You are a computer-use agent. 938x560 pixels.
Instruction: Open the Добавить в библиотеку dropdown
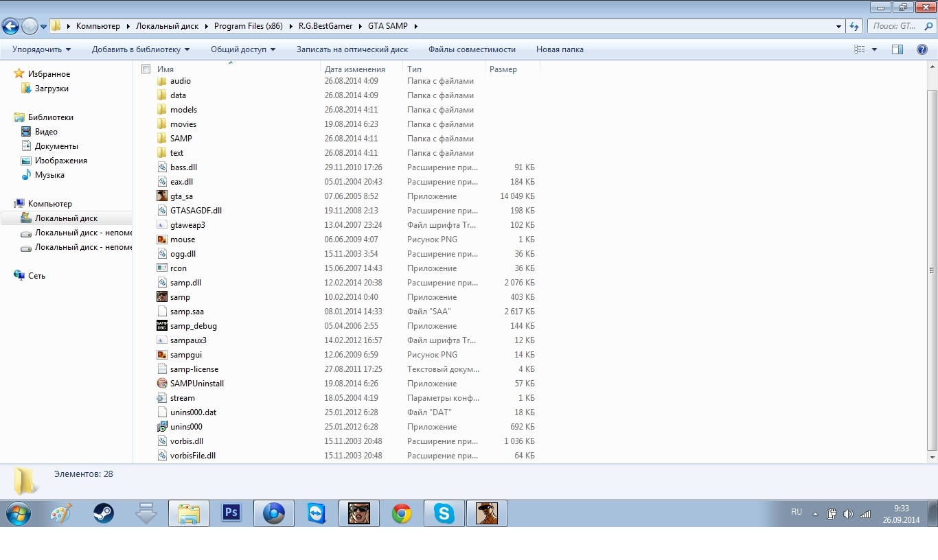click(140, 49)
